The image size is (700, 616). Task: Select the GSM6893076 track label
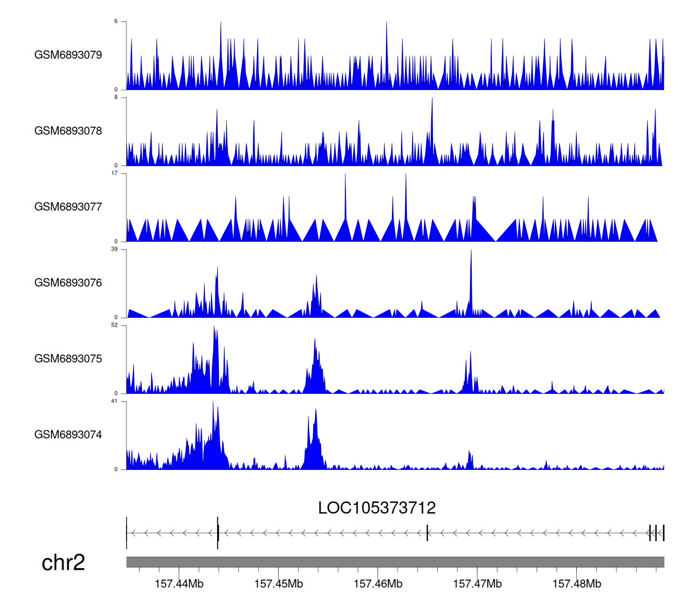pos(68,283)
